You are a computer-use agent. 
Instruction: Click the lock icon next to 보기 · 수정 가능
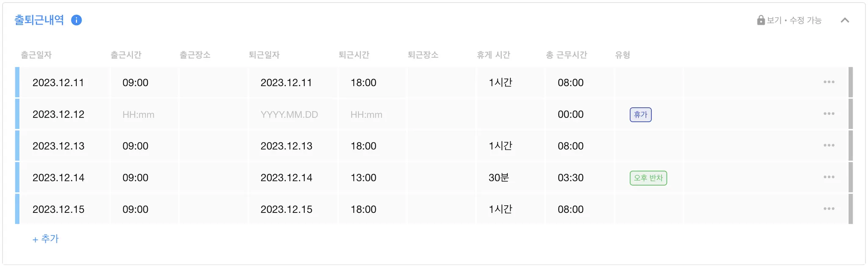click(761, 20)
